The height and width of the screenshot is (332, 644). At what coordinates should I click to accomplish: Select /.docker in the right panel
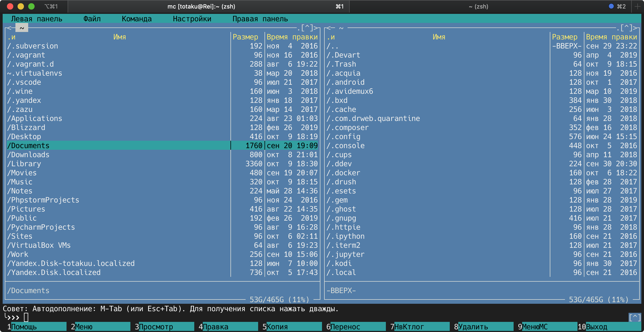pos(482,173)
